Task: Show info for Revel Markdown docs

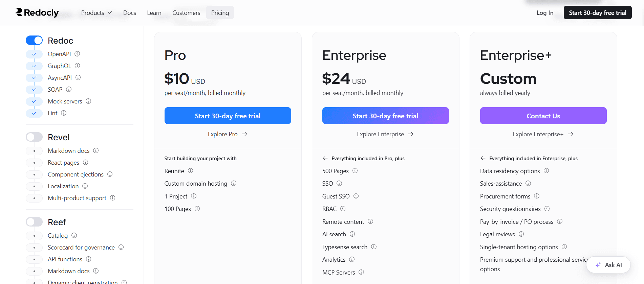Action: click(x=96, y=150)
